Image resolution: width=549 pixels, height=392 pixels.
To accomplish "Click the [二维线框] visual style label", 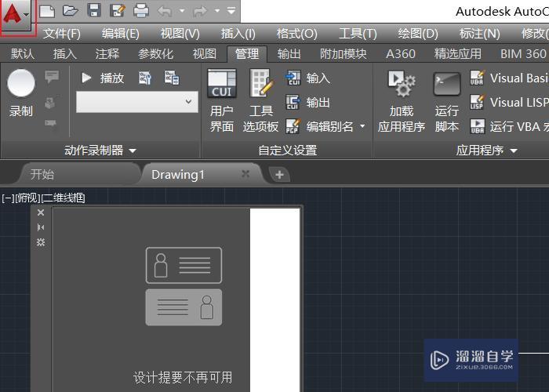I will [64, 198].
